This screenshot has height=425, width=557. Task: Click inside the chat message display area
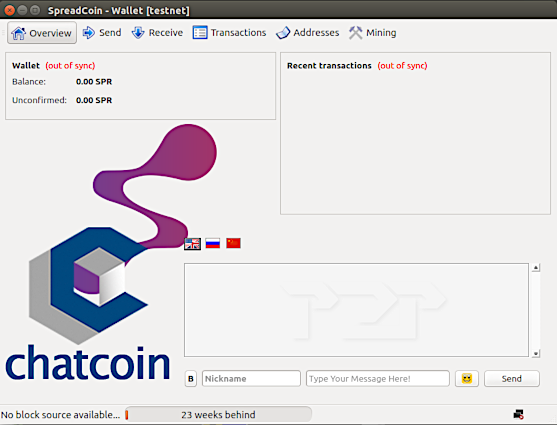point(356,310)
